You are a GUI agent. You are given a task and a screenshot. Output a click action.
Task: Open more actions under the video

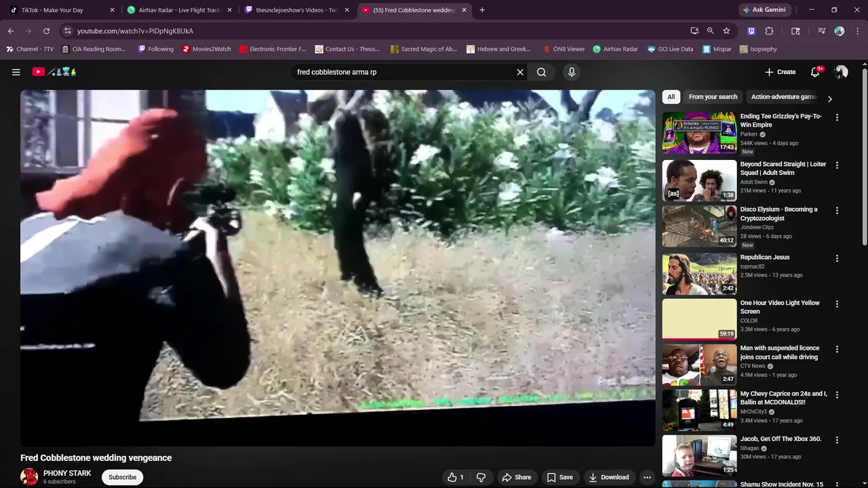[647, 477]
